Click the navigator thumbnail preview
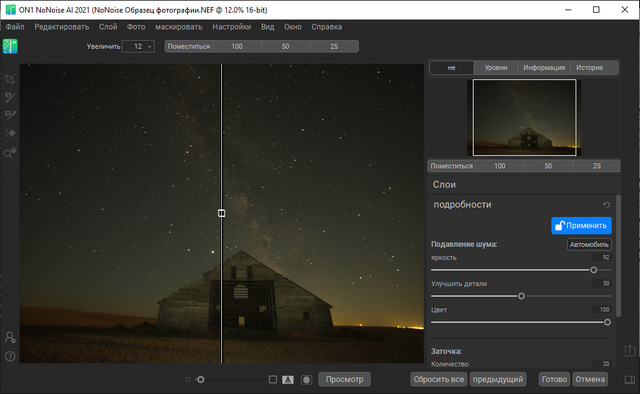The image size is (640, 394). (x=524, y=118)
